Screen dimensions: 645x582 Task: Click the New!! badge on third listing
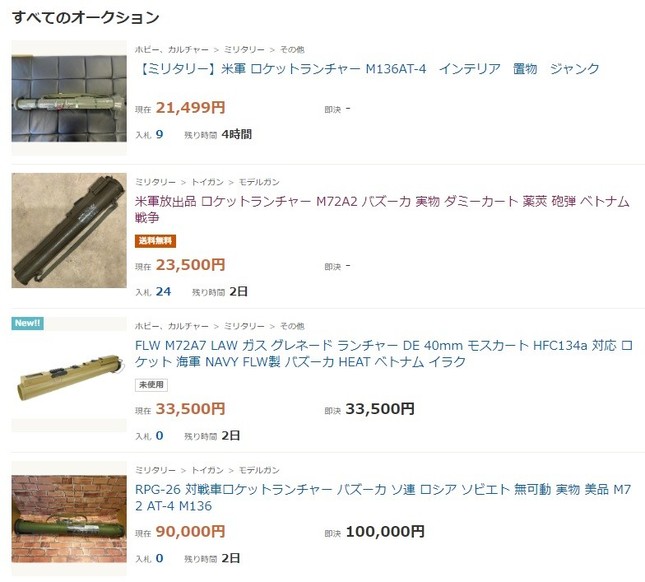[28, 323]
